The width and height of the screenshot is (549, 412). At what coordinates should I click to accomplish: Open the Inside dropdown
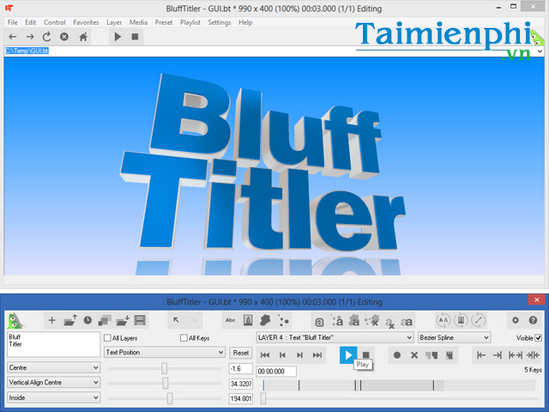point(54,398)
